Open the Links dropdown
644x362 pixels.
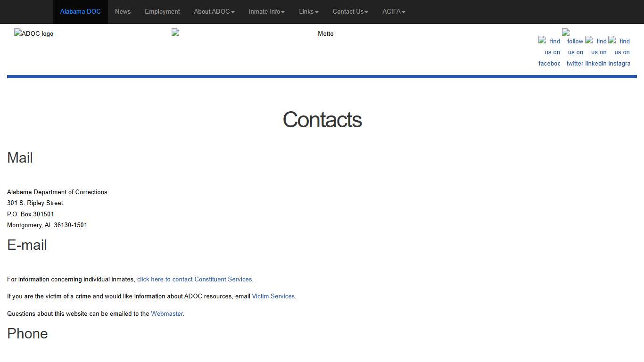coord(308,12)
